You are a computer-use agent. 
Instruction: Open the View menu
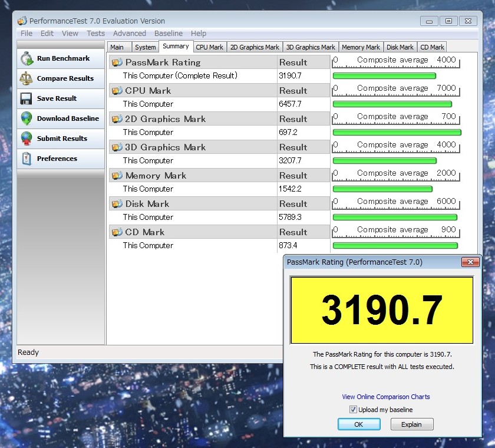click(70, 33)
